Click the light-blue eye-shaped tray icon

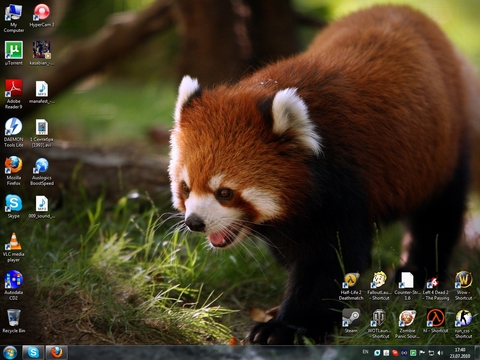[x=377, y=353]
